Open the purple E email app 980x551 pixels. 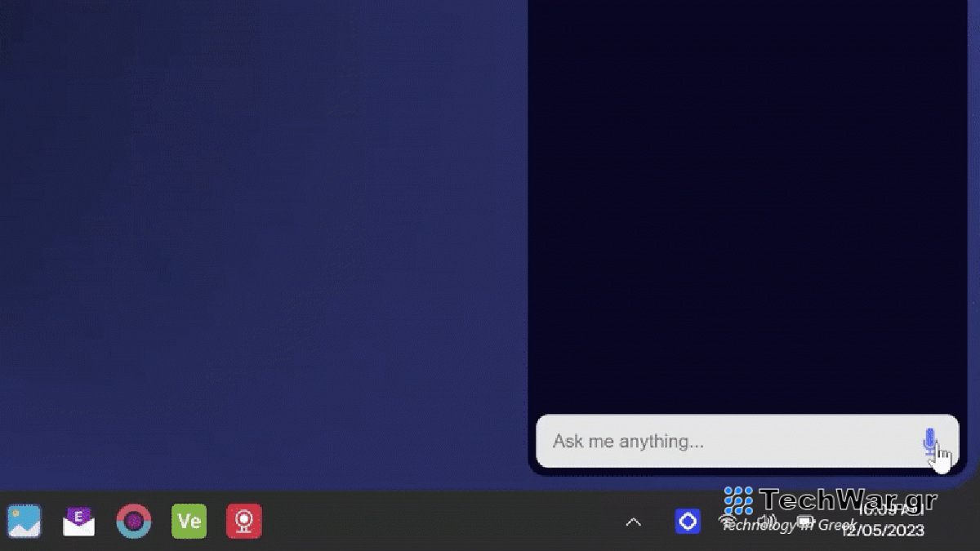79,520
